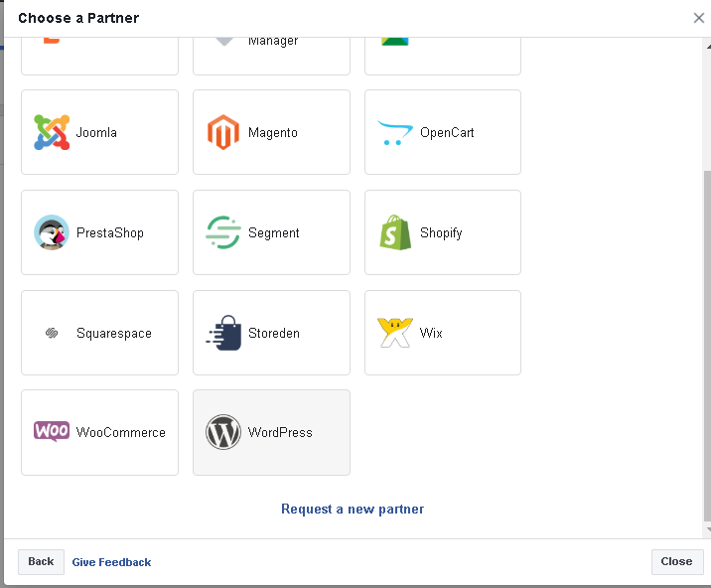The height and width of the screenshot is (588, 711).
Task: Click the Shopify bag icon
Action: coord(395,232)
